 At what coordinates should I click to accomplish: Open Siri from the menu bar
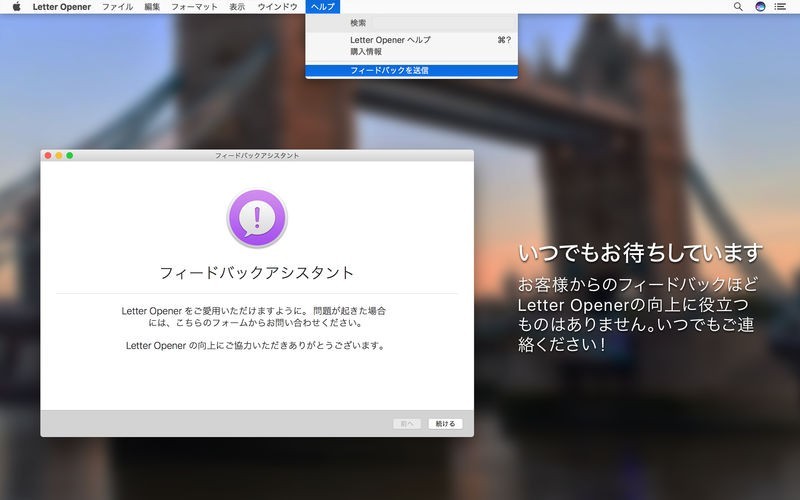[x=760, y=7]
